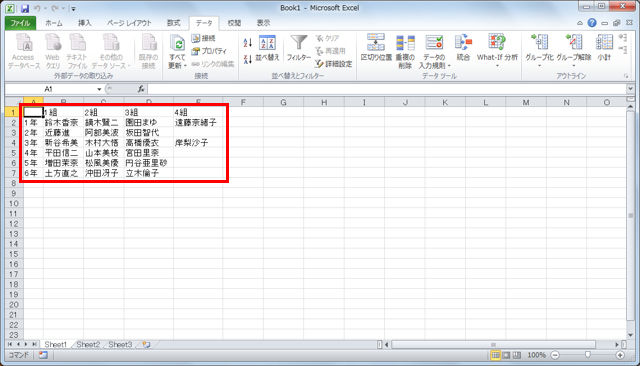This screenshot has width=640, height=366.
Task: Open the sort (並べ替え) dialog
Action: (x=268, y=48)
